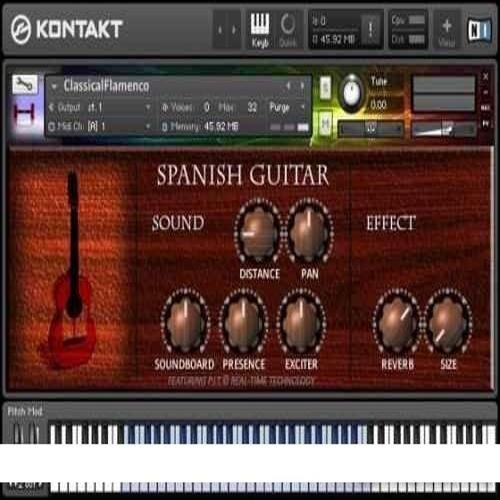Open the Midi Ch channel dropdown
Screen dimensions: 500x500
(148, 126)
